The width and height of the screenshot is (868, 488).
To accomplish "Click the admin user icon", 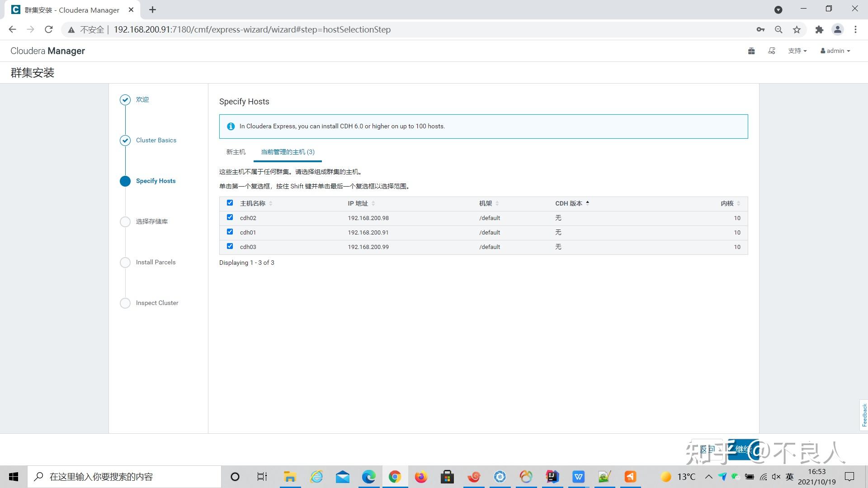I will pos(822,51).
